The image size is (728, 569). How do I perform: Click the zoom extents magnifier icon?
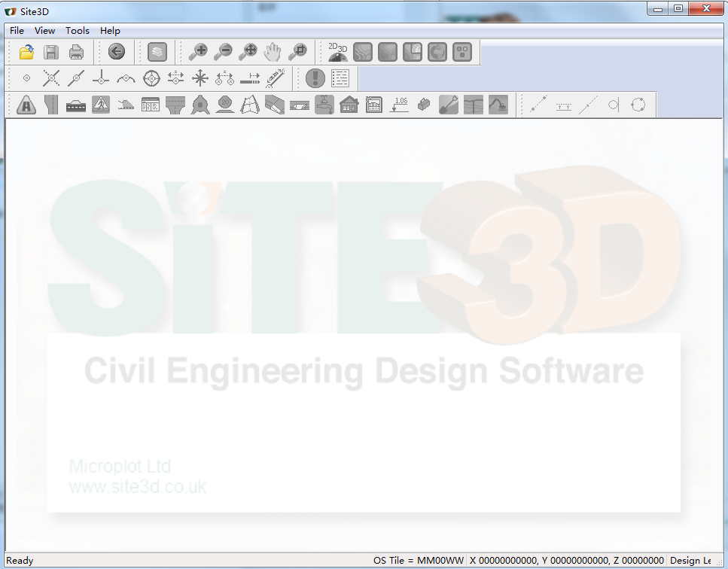(248, 51)
